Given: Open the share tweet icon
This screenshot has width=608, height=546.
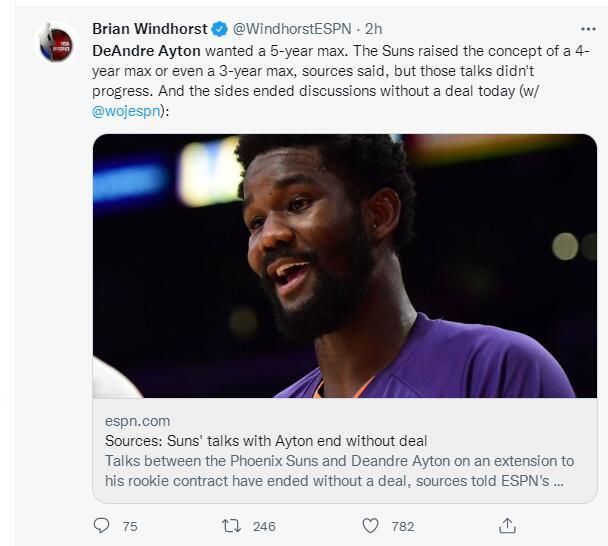Looking at the screenshot, I should coord(507,525).
